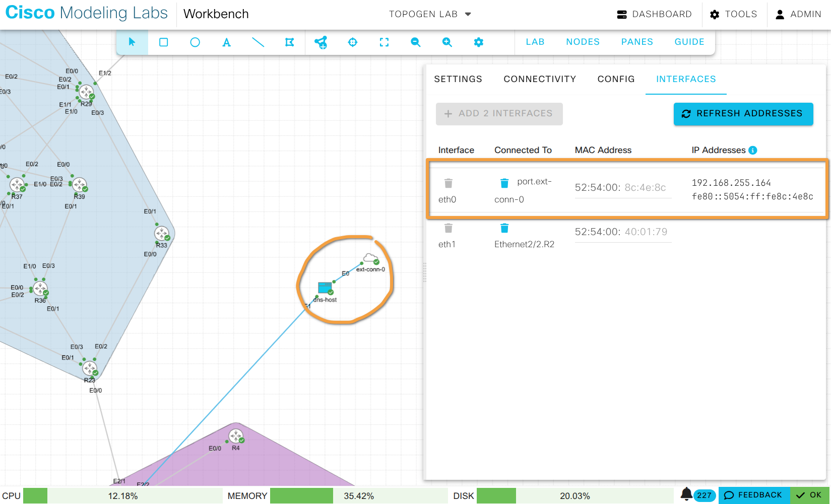Center the canvas with crosshair icon
The width and height of the screenshot is (831, 504).
pos(353,42)
